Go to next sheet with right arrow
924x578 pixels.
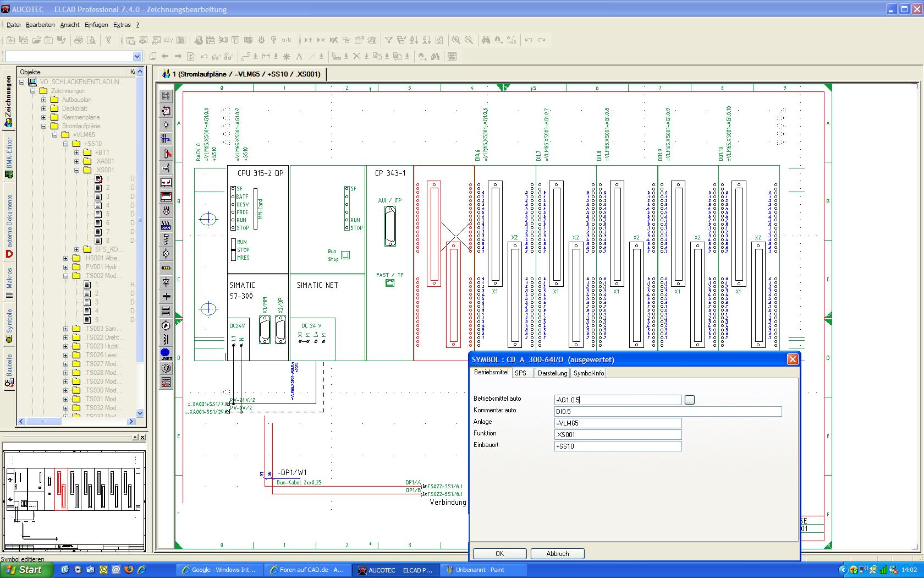click(x=178, y=56)
